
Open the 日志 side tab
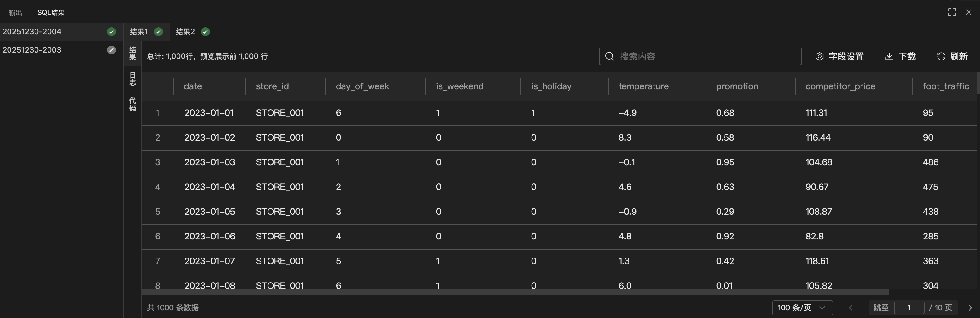click(132, 79)
